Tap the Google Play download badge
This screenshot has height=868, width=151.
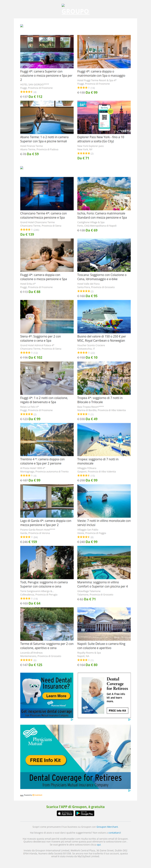85,813
